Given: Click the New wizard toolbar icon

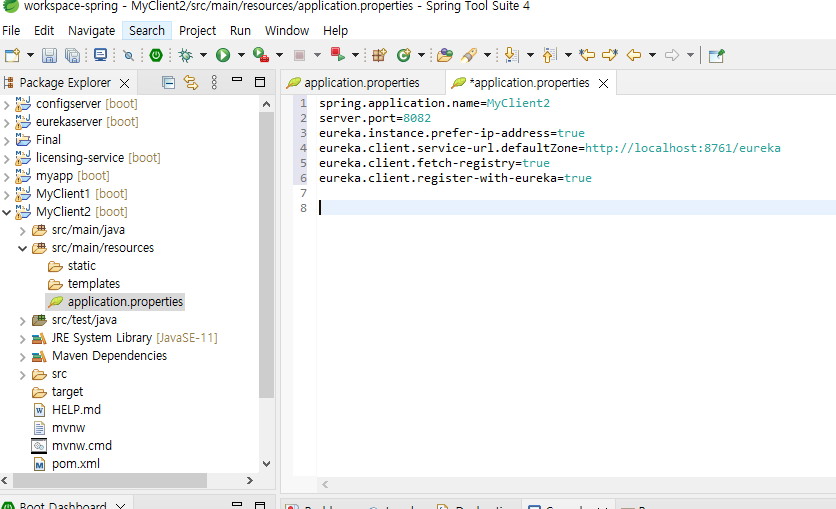Looking at the screenshot, I should tap(12, 55).
